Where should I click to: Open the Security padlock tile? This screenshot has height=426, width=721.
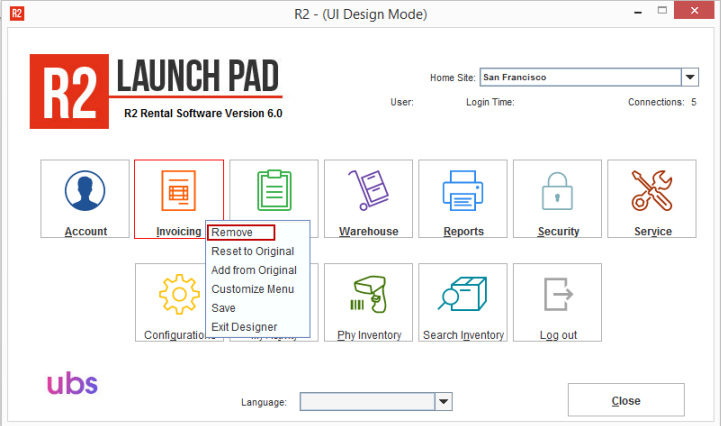tap(557, 199)
